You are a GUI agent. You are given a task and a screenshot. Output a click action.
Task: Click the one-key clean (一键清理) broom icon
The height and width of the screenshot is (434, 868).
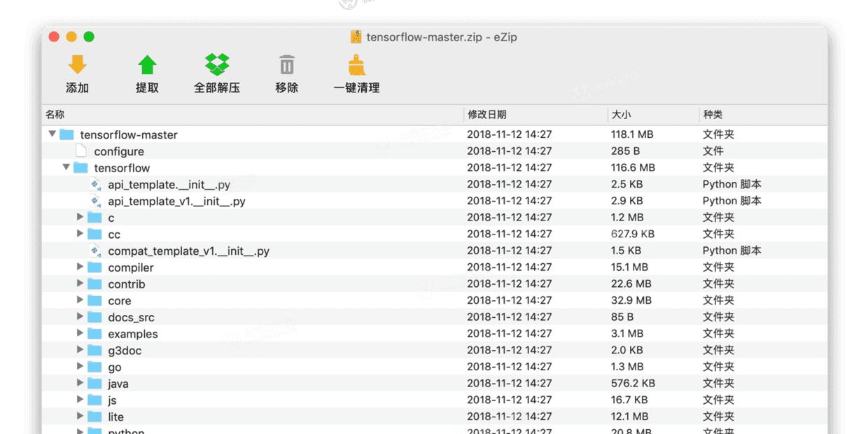click(357, 65)
